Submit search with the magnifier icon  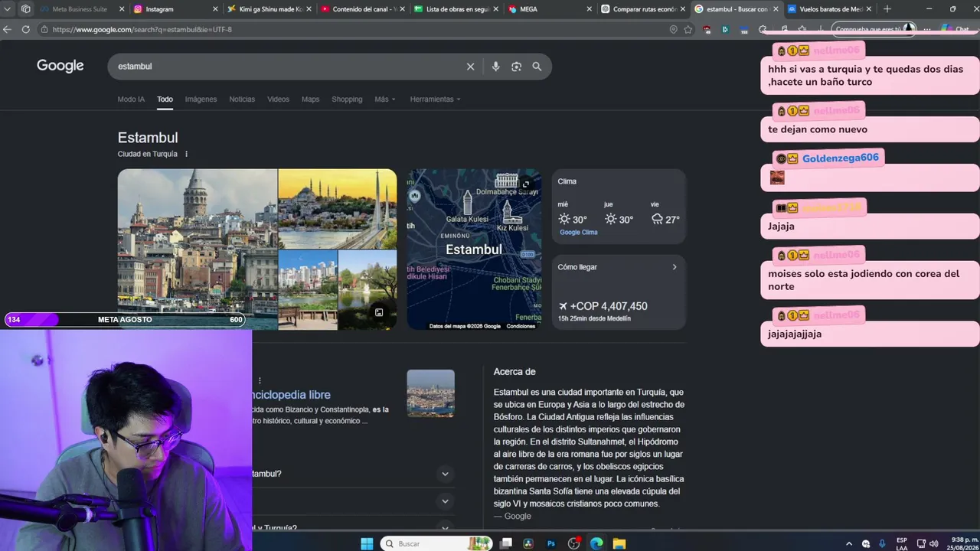537,67
